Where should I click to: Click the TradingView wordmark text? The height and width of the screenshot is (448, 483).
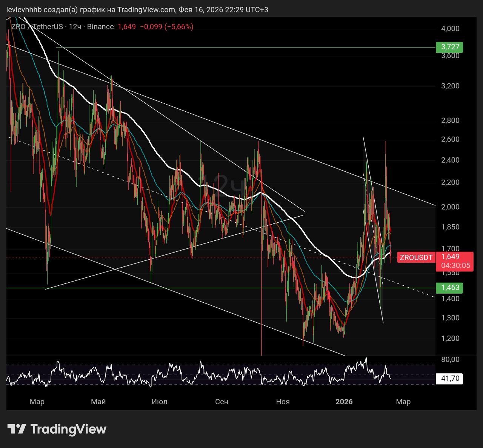[x=68, y=429]
